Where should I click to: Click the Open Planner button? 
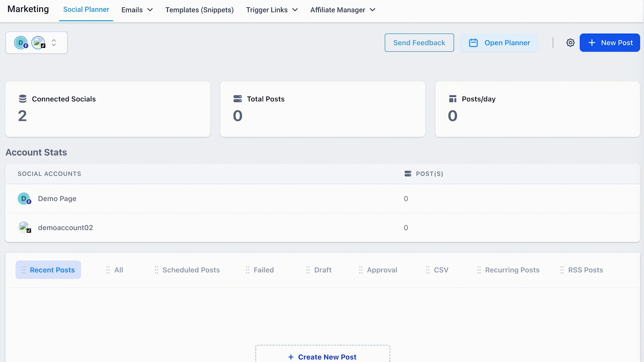tap(499, 43)
